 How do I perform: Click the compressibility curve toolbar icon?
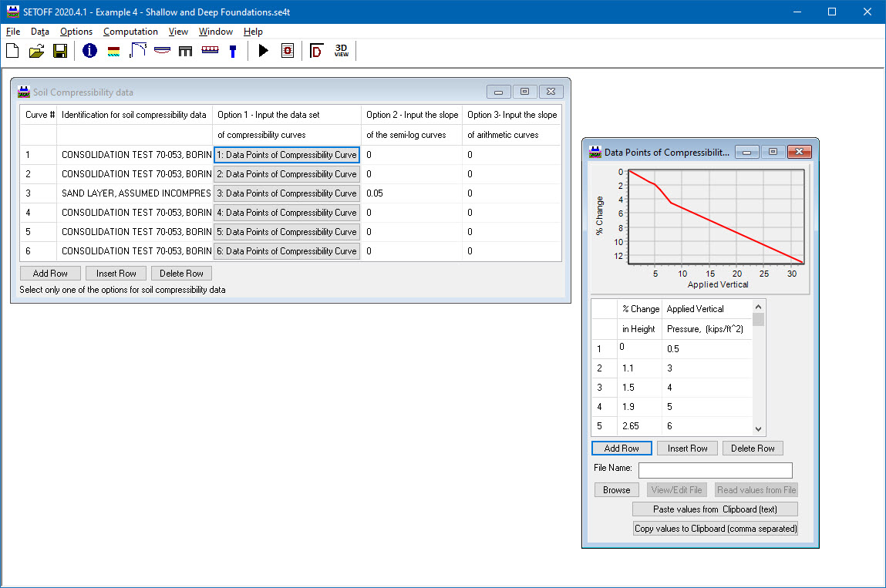tap(138, 52)
